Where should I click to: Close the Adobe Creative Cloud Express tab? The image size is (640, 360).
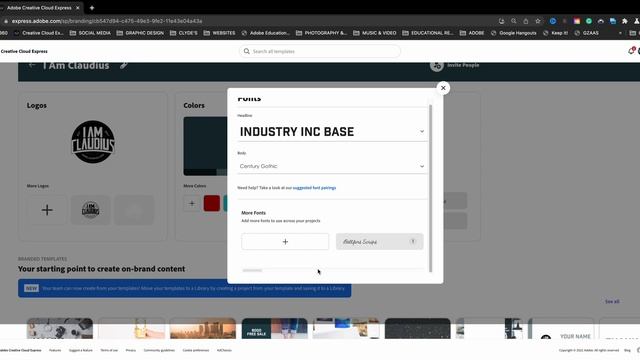click(78, 8)
